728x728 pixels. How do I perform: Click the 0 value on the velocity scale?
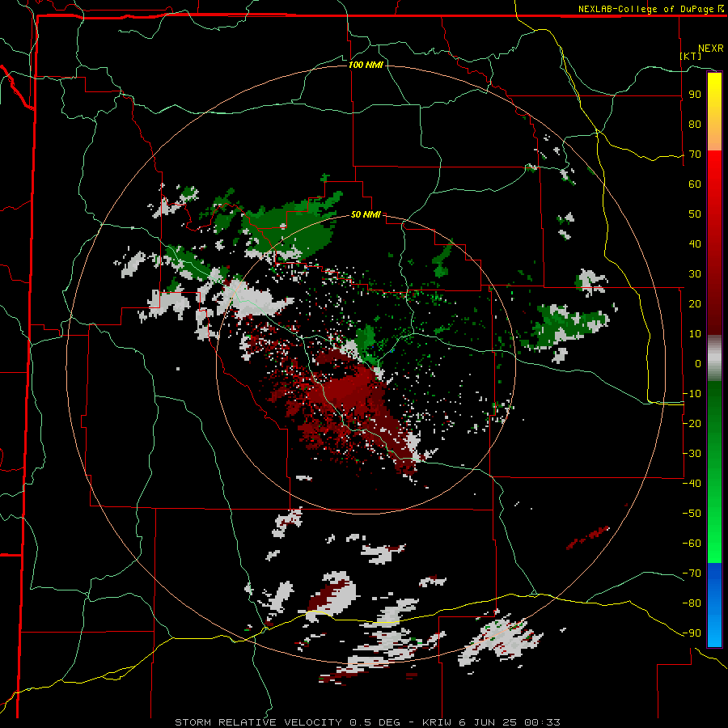(698, 363)
